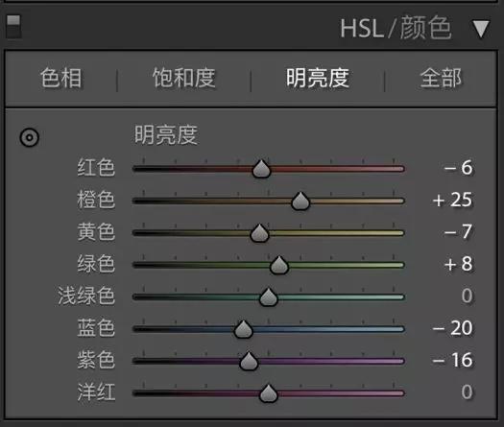Click the 红色 value field showing -6
The height and width of the screenshot is (427, 504).
[x=458, y=168]
